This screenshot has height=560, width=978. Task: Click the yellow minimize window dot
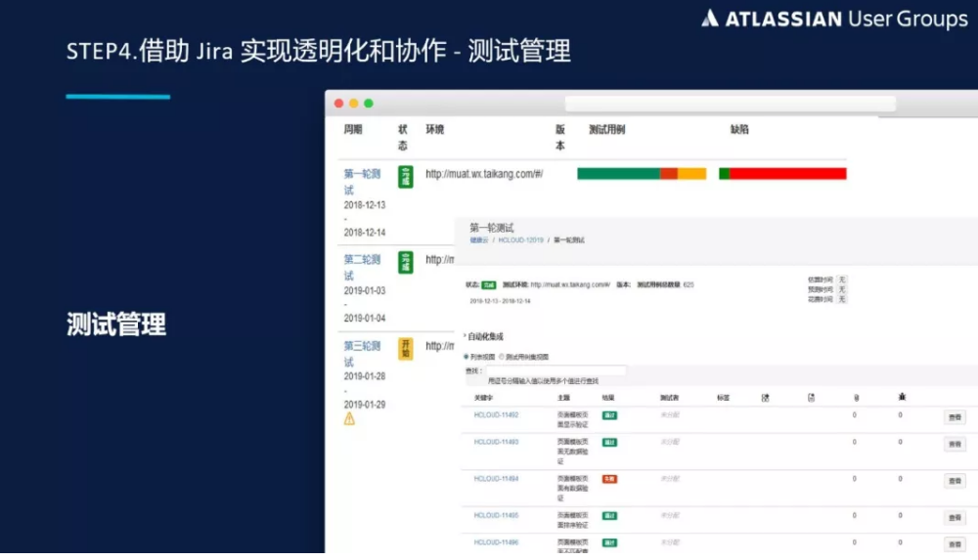click(354, 104)
